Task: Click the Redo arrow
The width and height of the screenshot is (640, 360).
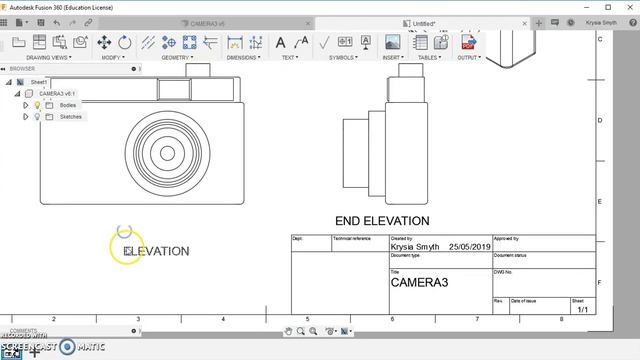Action: click(x=72, y=23)
